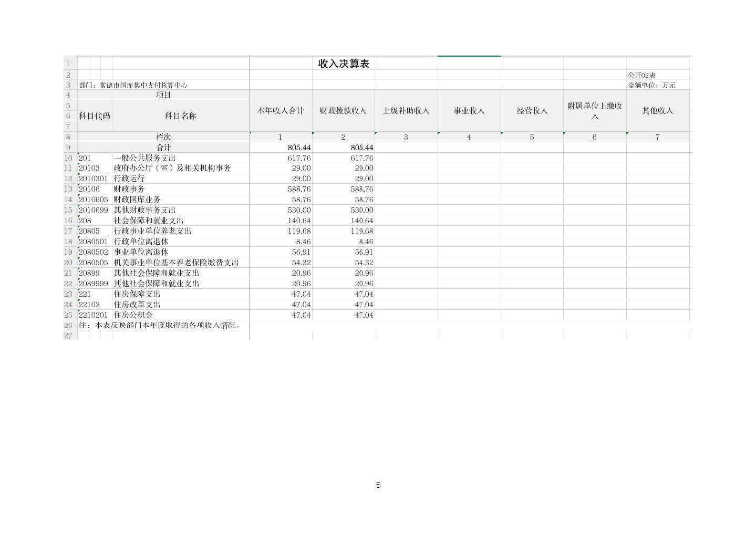The image size is (756, 534).
Task: Select the cell with code 2010301
Action: click(x=94, y=179)
